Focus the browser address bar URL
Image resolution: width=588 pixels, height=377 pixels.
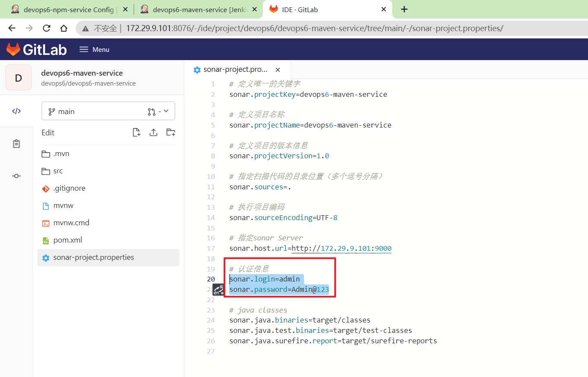(315, 29)
